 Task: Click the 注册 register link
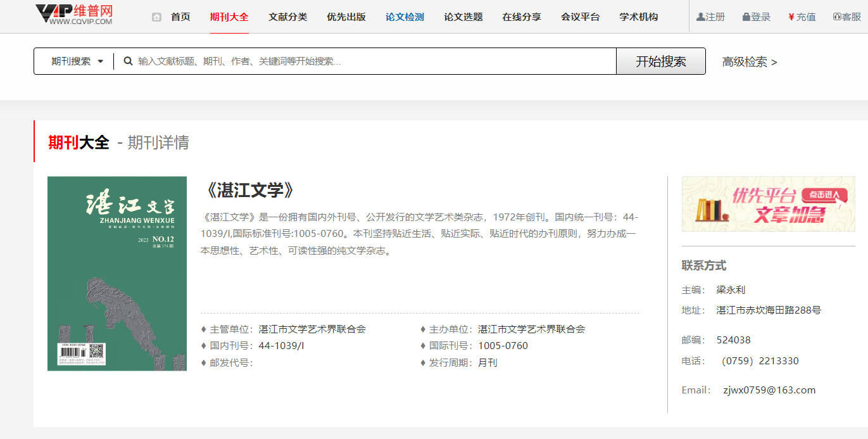tap(715, 17)
